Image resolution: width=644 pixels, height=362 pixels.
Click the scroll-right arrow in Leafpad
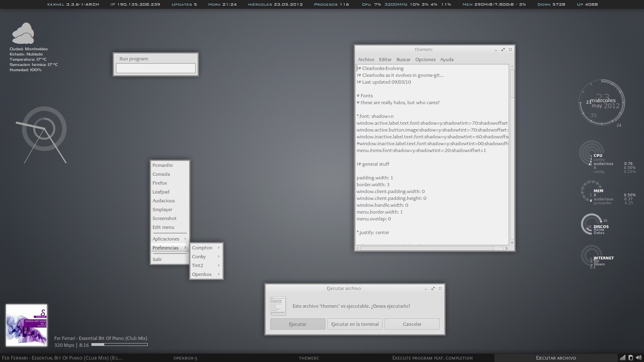(x=506, y=249)
